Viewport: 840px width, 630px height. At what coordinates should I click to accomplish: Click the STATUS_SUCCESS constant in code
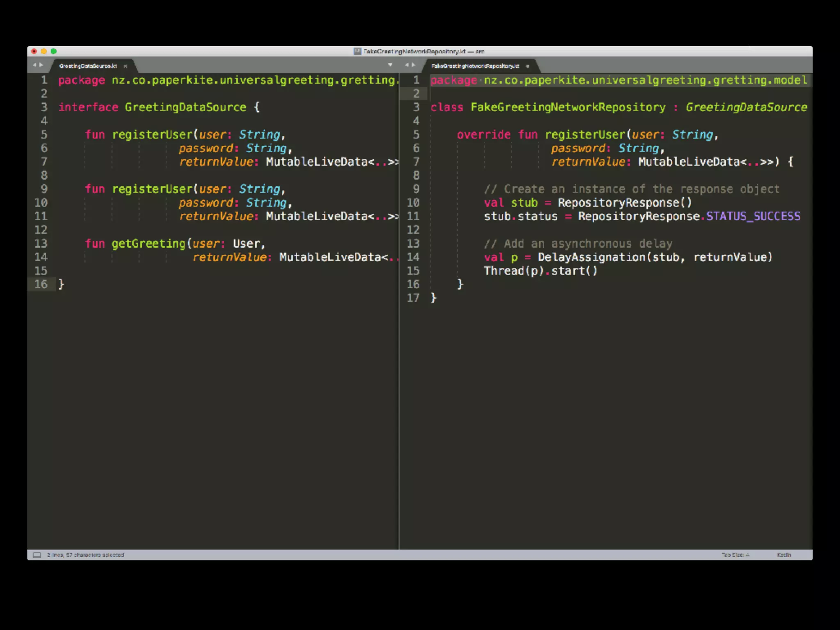tap(753, 216)
